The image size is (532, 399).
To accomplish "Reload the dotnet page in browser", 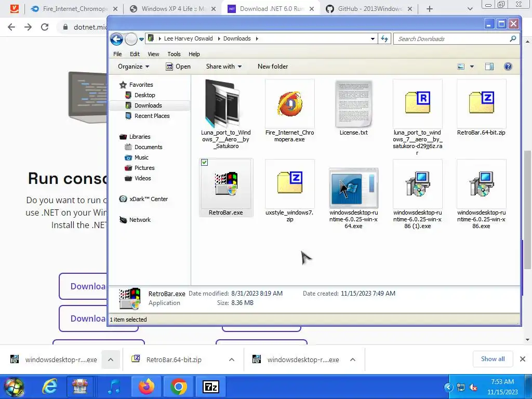I will (45, 27).
